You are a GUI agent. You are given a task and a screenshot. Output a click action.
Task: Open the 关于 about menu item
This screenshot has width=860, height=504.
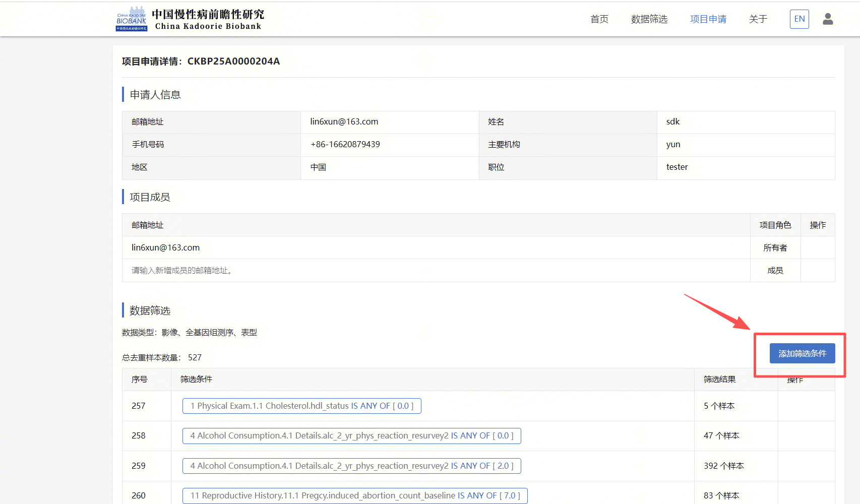coord(758,19)
